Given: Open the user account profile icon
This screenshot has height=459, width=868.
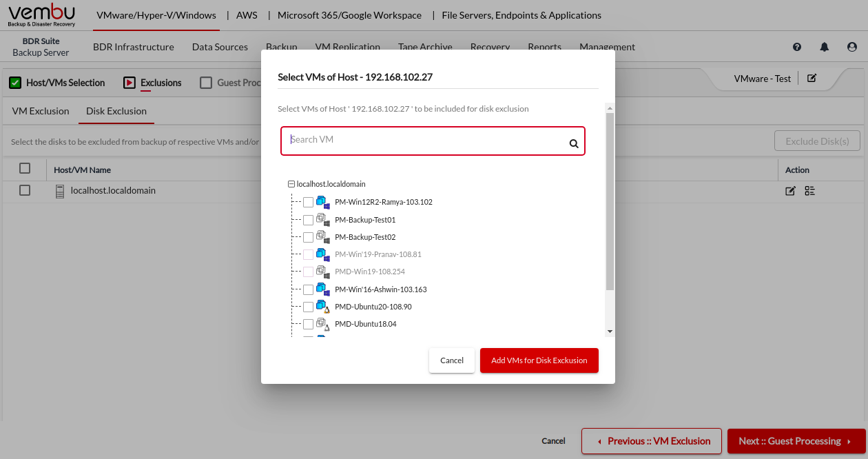Looking at the screenshot, I should pos(851,47).
